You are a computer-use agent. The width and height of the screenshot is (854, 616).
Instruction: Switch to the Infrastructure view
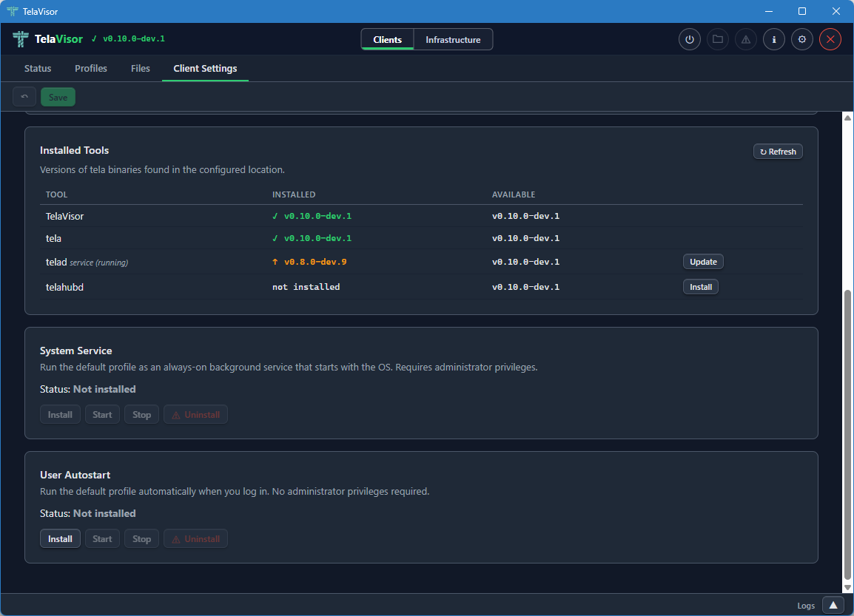453,39
